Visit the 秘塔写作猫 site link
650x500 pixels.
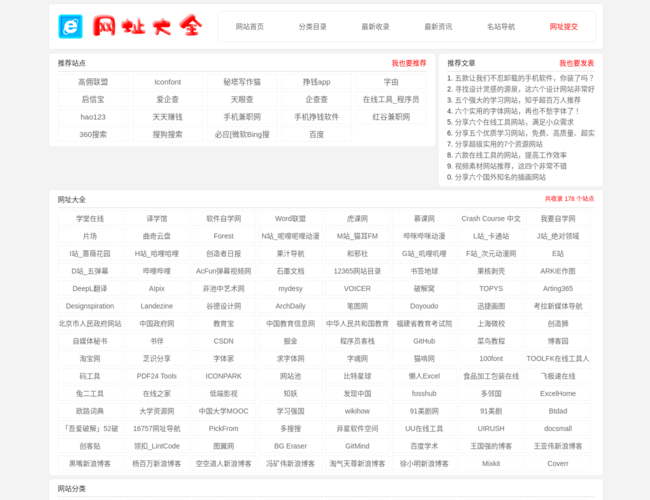coord(242,82)
